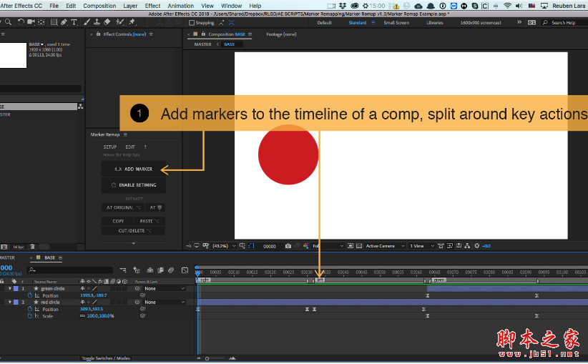The image size is (588, 364).
Task: Open the Active Camera view dropdown
Action: click(383, 246)
